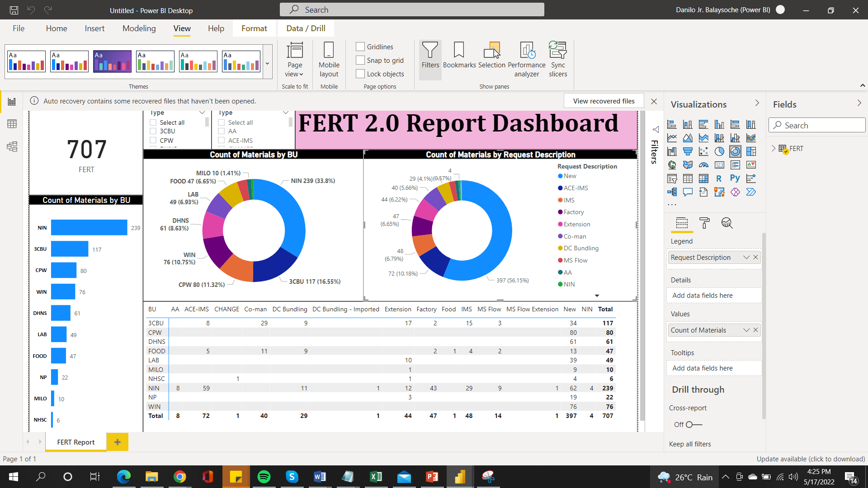Select the gauge visualization icon
This screenshot has width=868, height=488.
coord(703,165)
